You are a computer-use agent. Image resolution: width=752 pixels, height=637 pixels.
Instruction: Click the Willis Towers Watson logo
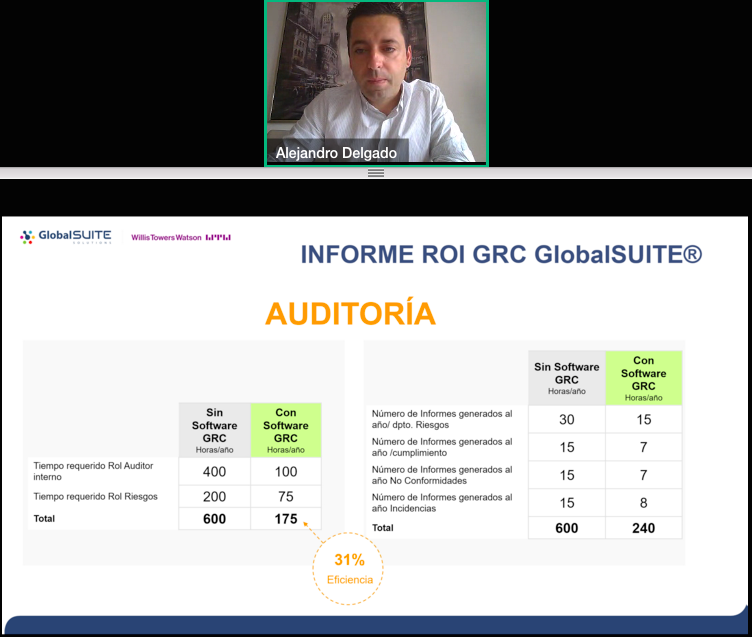pyautogui.click(x=181, y=237)
